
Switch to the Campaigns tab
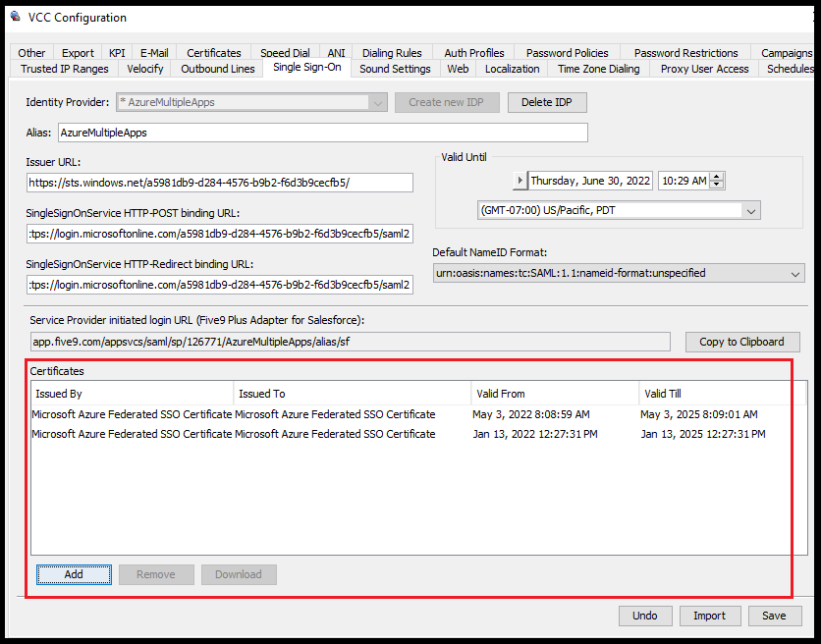click(x=786, y=53)
